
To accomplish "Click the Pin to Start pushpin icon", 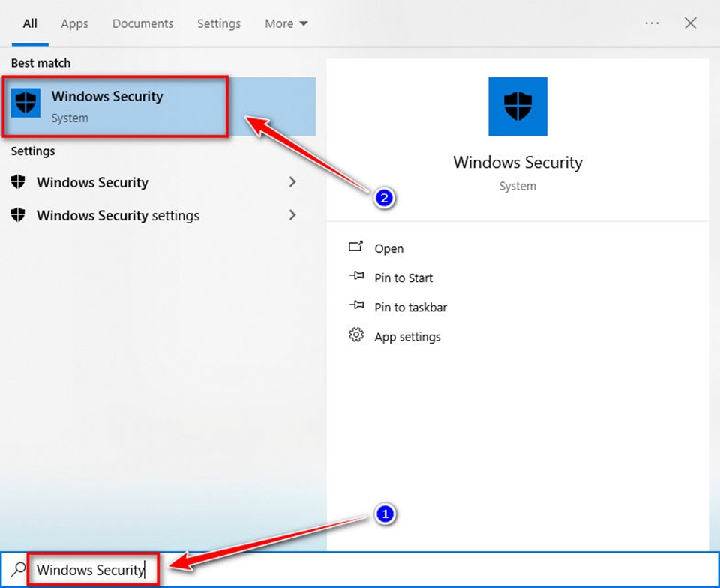I will coord(356,277).
